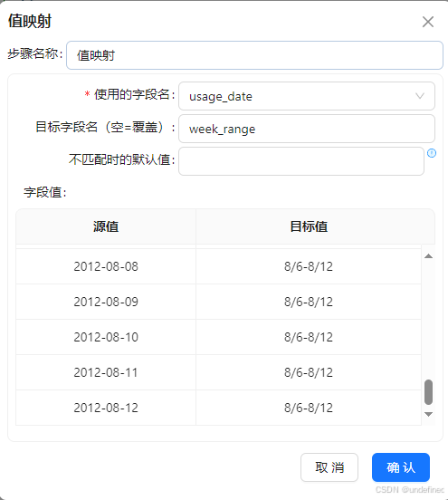Screen dimensions: 448x500
Task: Confirm with the 确认 button
Action: tap(401, 467)
